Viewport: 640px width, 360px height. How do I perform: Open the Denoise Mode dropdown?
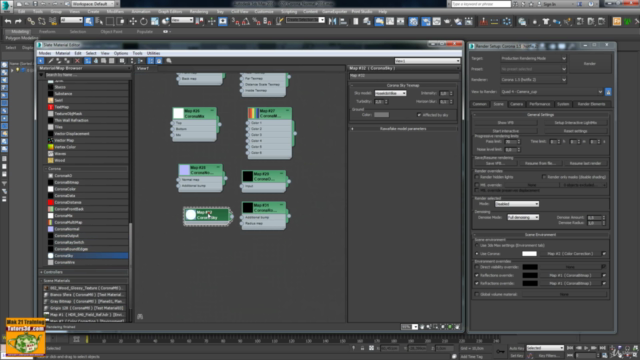pyautogui.click(x=523, y=218)
